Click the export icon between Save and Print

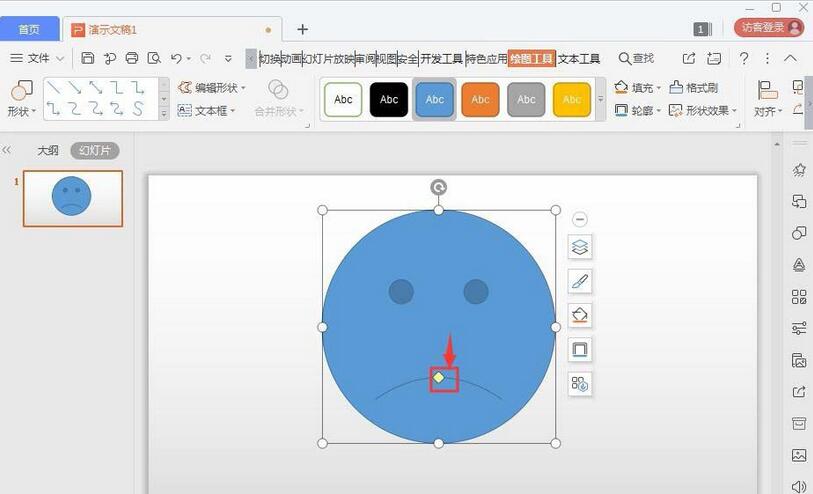pyautogui.click(x=110, y=58)
